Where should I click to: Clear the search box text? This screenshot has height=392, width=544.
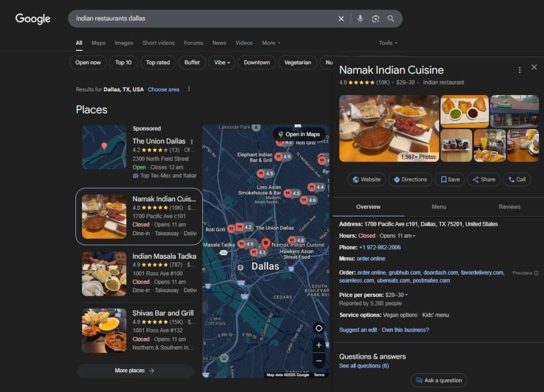(341, 19)
